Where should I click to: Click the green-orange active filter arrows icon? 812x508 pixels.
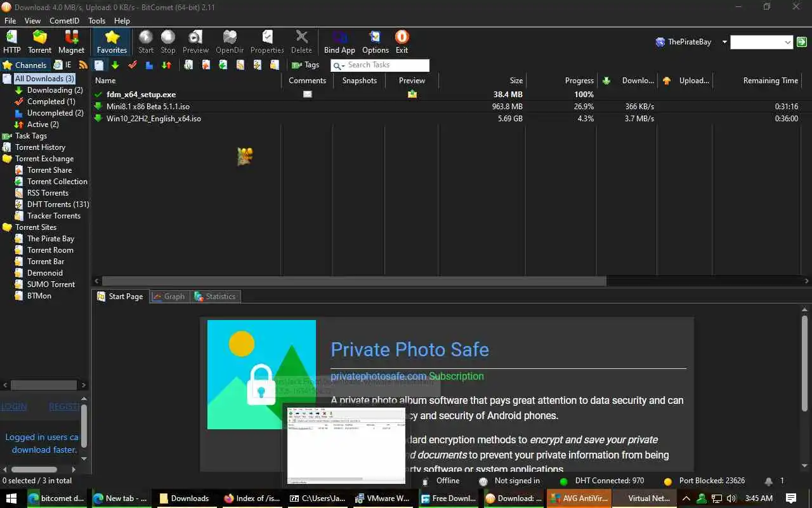tap(166, 65)
